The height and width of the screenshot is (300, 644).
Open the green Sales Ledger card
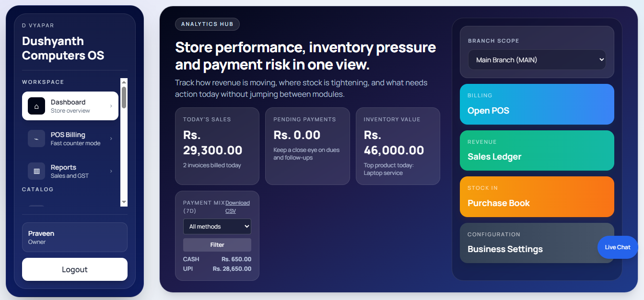pyautogui.click(x=537, y=150)
